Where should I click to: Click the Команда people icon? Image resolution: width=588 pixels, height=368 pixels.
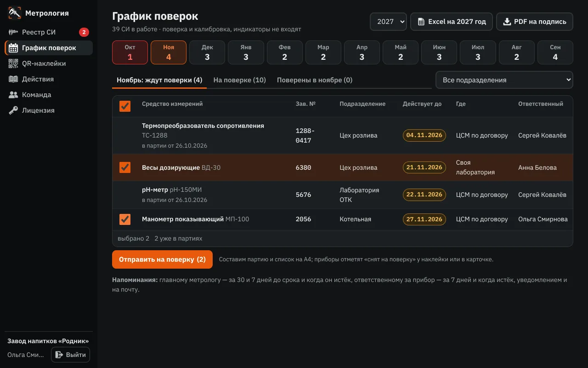pos(13,95)
